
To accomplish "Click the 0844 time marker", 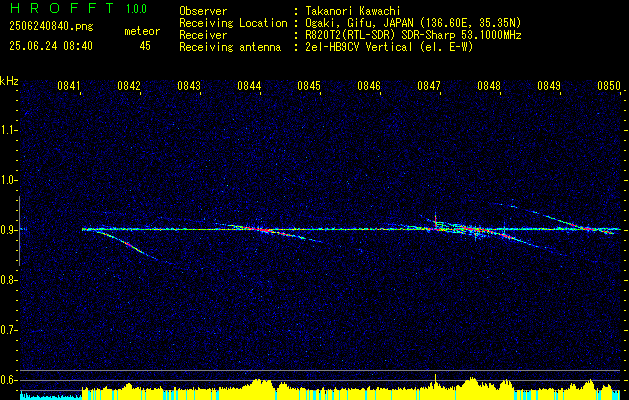I will pyautogui.click(x=249, y=86).
